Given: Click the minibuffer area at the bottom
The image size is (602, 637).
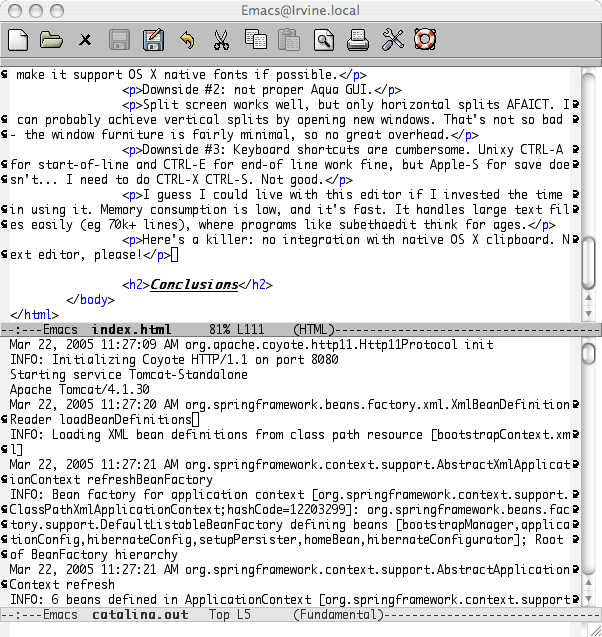Looking at the screenshot, I should coord(297,629).
